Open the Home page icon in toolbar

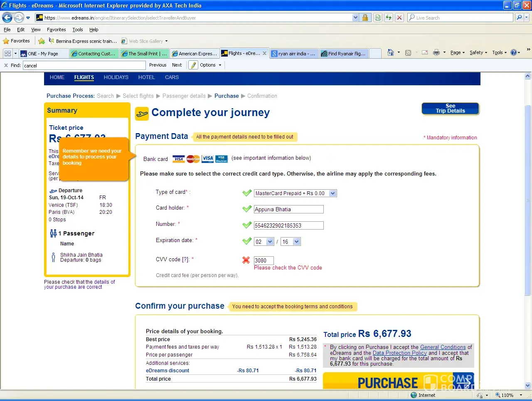(x=390, y=52)
